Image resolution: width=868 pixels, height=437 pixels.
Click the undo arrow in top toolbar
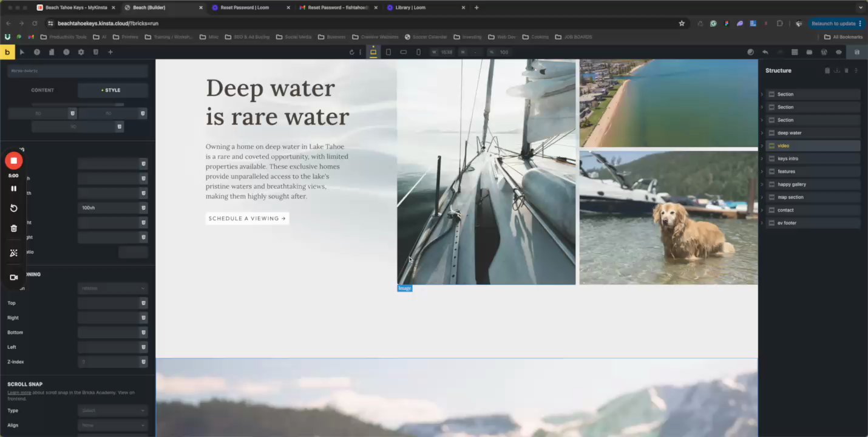point(765,52)
